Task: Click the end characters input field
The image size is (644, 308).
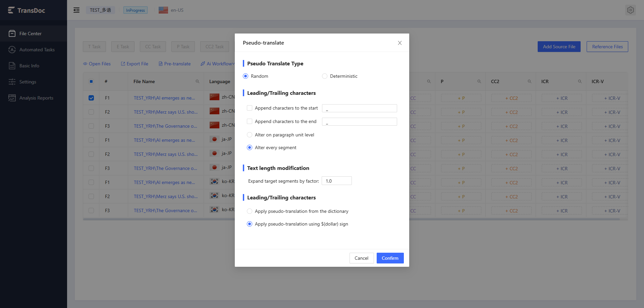Action: coord(360,122)
